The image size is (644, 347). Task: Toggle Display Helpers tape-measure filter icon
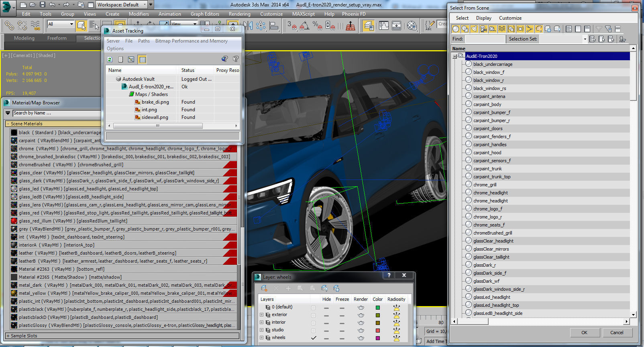[492, 29]
